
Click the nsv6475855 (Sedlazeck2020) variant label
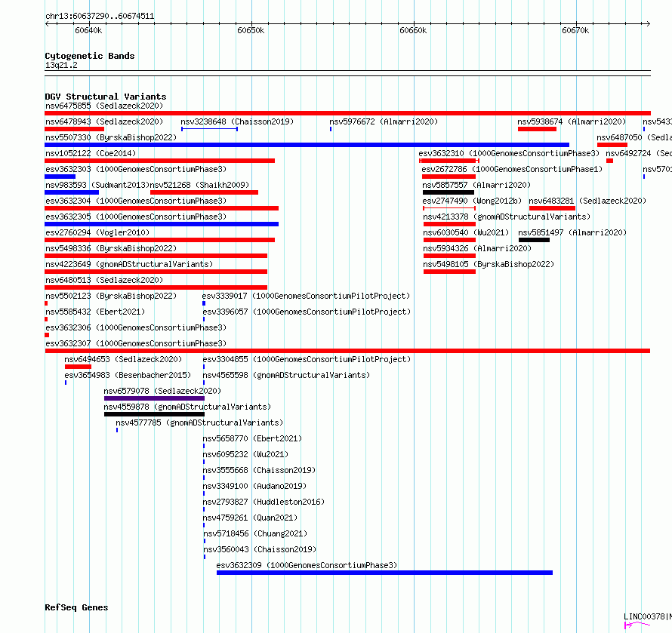tap(104, 106)
